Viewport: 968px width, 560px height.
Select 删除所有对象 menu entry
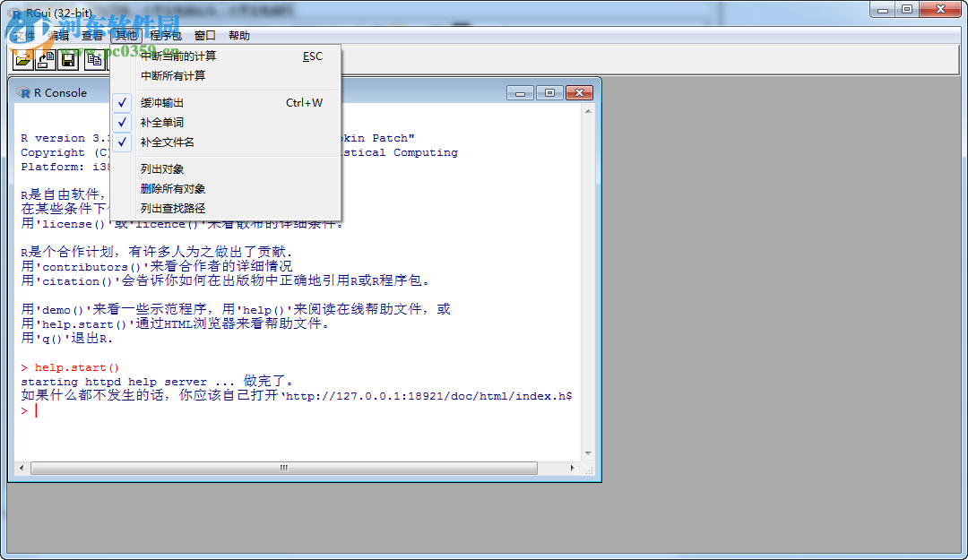[225, 189]
